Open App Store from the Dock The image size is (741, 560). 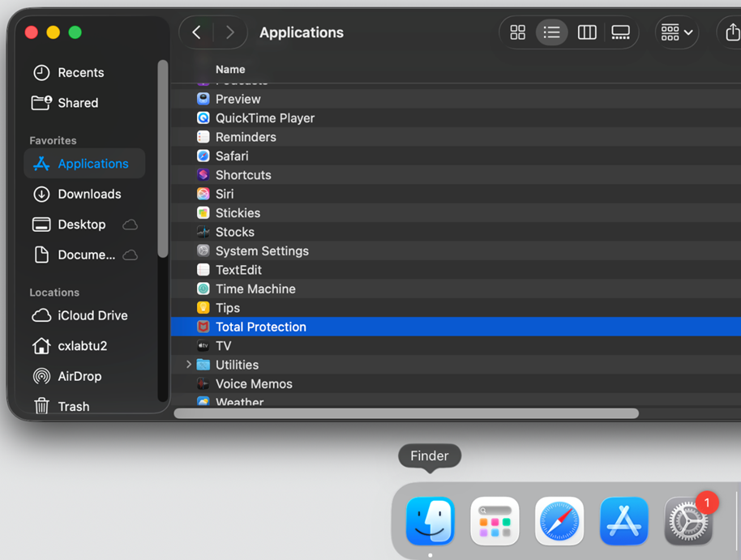click(623, 521)
